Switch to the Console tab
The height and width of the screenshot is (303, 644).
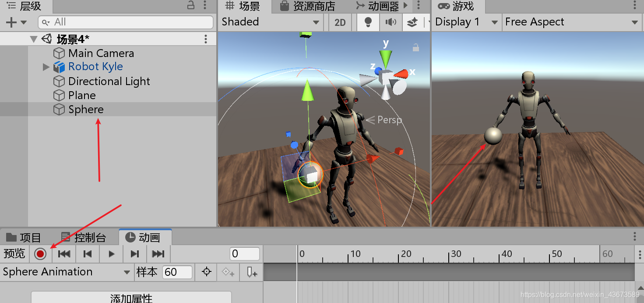click(x=84, y=237)
